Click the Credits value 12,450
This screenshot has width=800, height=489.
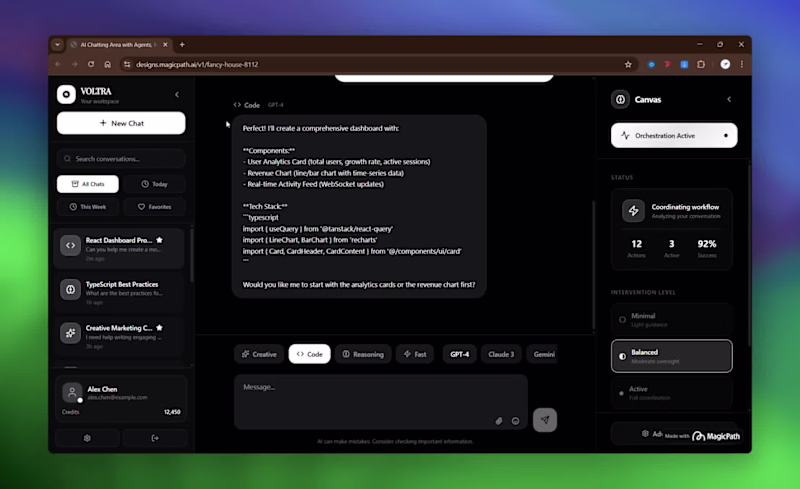[172, 412]
